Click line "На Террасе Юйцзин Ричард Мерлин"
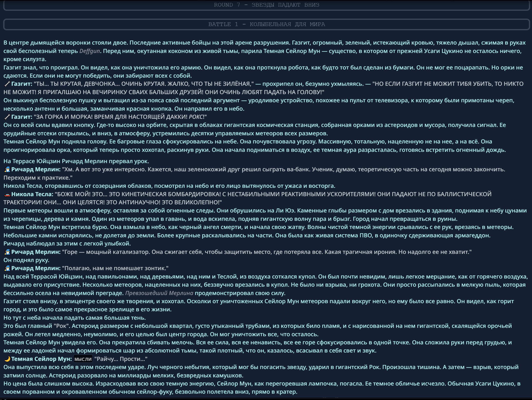This screenshot has height=400, width=532. point(76,161)
